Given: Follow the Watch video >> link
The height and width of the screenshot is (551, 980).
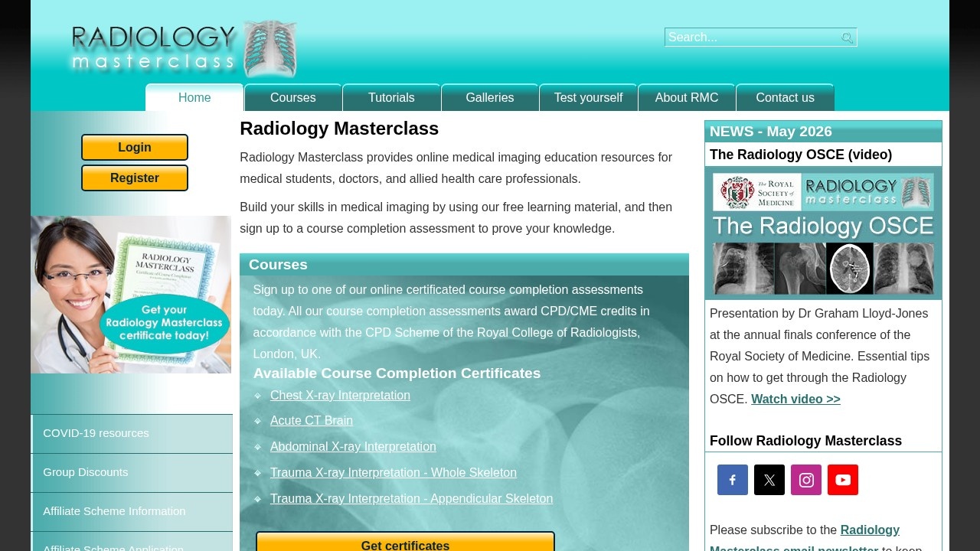Looking at the screenshot, I should pyautogui.click(x=795, y=399).
